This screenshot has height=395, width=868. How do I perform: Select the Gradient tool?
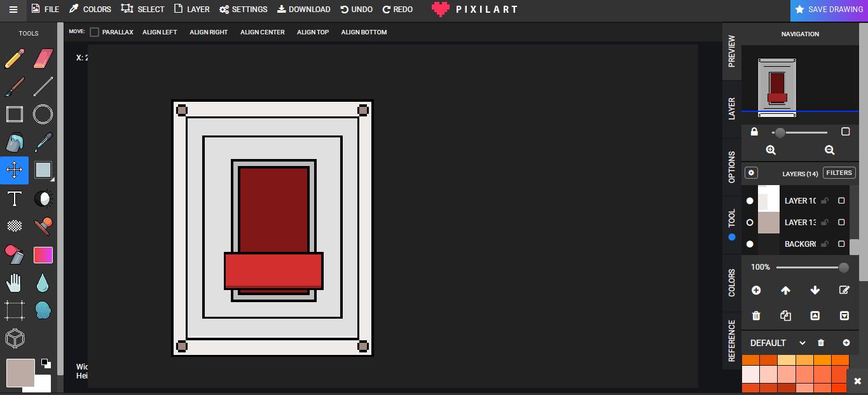click(x=43, y=254)
